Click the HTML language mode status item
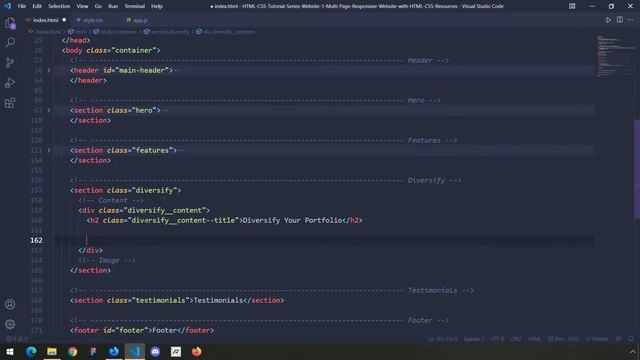The height and width of the screenshot is (360, 640). point(534,339)
